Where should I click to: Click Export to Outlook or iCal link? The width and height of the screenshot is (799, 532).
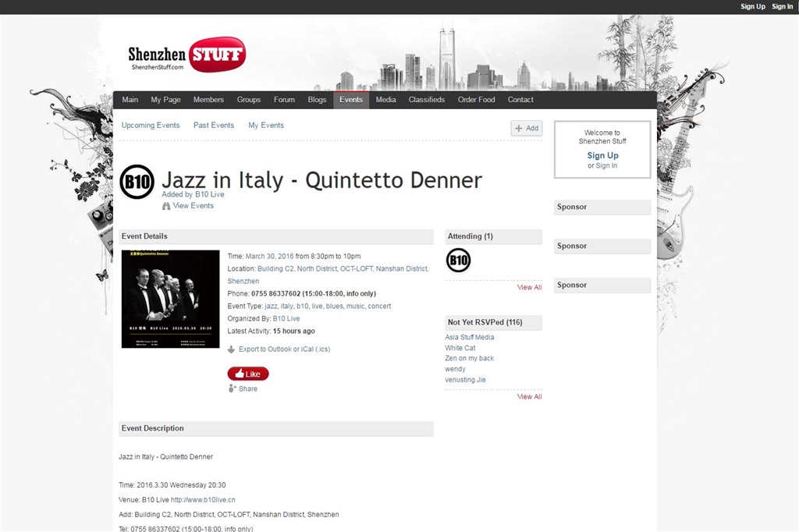point(284,349)
